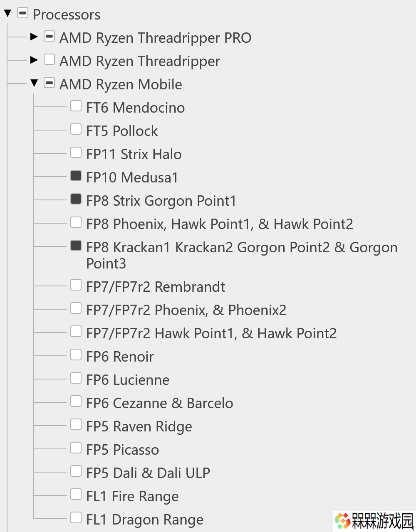
Task: Enable the FT6 Mendocino checkbox
Action: (76, 106)
